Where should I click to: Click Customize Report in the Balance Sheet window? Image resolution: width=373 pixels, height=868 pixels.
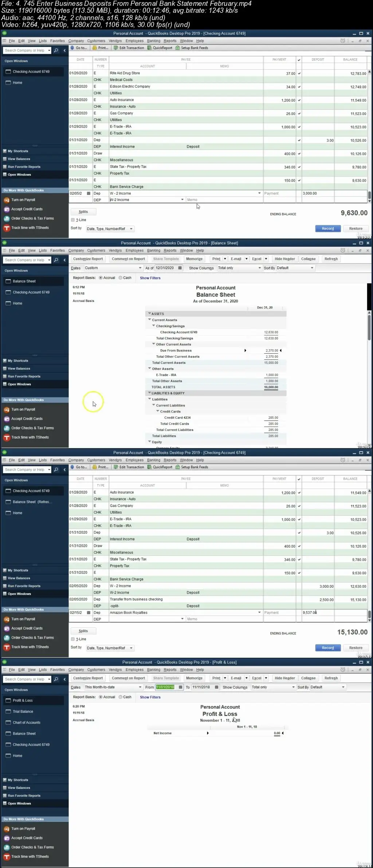[88, 259]
